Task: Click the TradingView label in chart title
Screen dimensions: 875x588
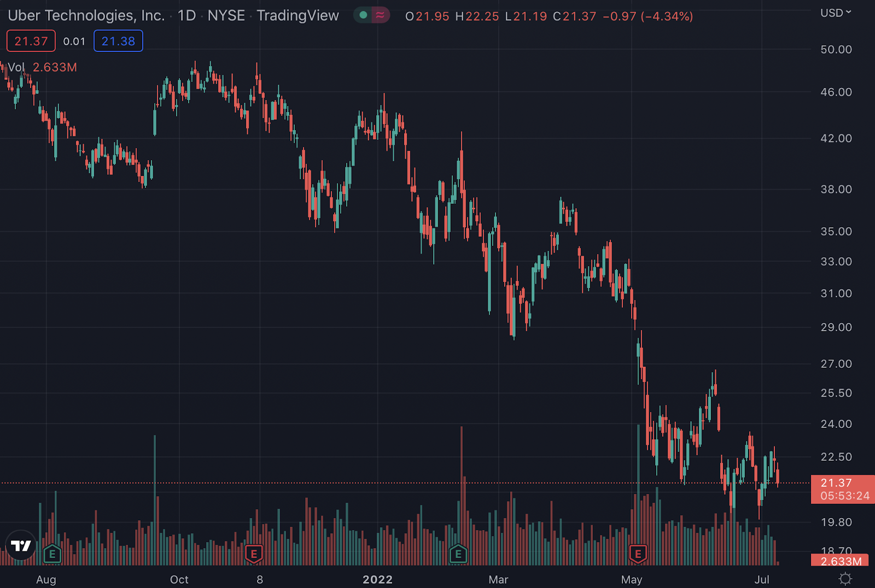Action: (298, 15)
